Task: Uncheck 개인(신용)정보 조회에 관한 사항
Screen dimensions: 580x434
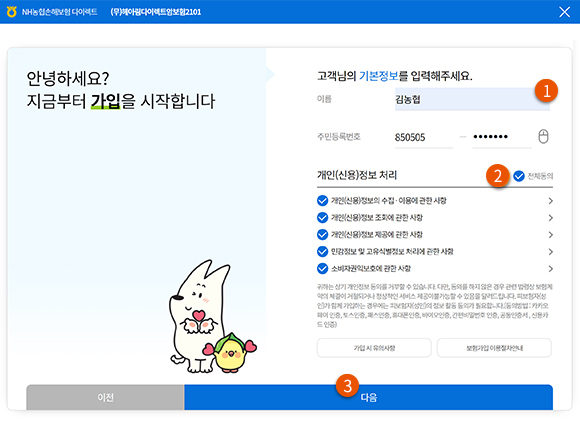Action: tap(322, 218)
